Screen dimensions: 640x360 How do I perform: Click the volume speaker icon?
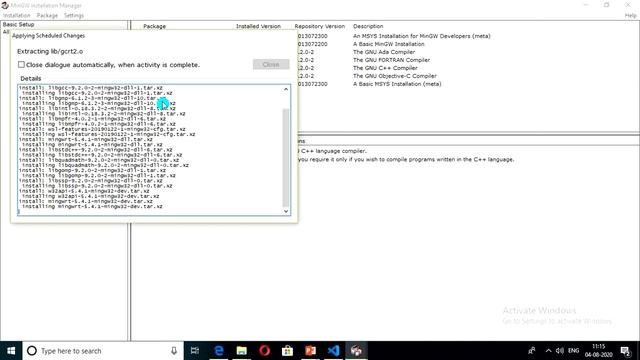coord(560,351)
